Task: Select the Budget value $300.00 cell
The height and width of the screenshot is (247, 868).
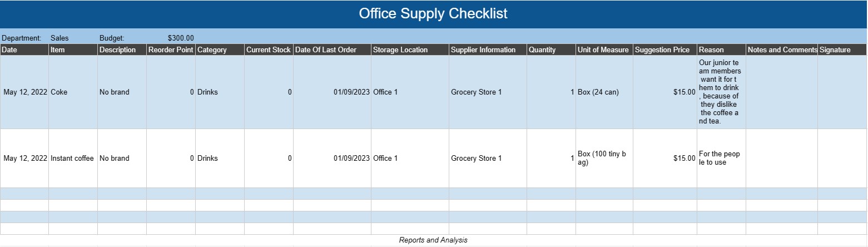Action: coord(181,38)
